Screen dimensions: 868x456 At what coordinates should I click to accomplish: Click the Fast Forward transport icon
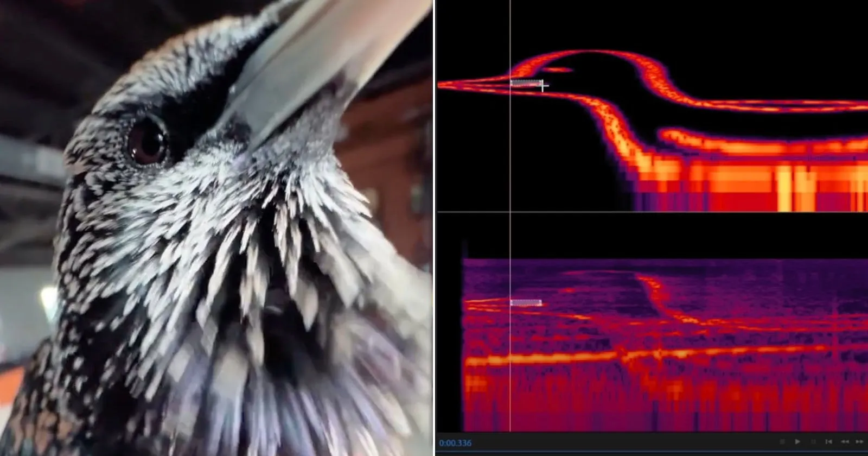click(x=859, y=442)
